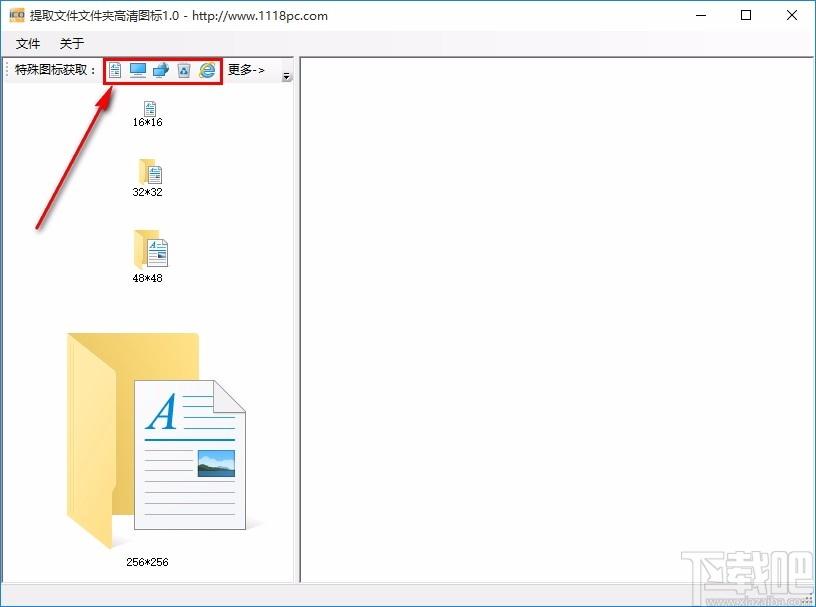This screenshot has height=607, width=816.
Task: Maximize the application window
Action: (746, 15)
